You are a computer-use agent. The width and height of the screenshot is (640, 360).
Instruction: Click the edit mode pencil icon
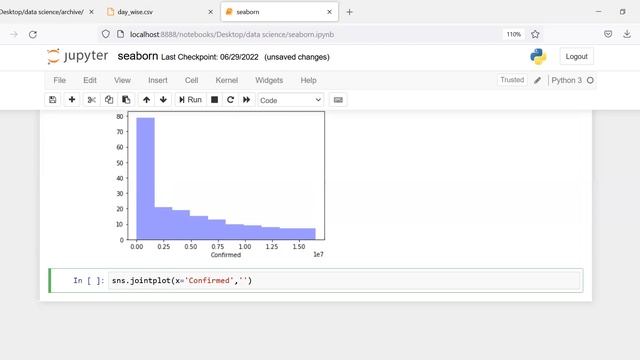[x=538, y=80]
